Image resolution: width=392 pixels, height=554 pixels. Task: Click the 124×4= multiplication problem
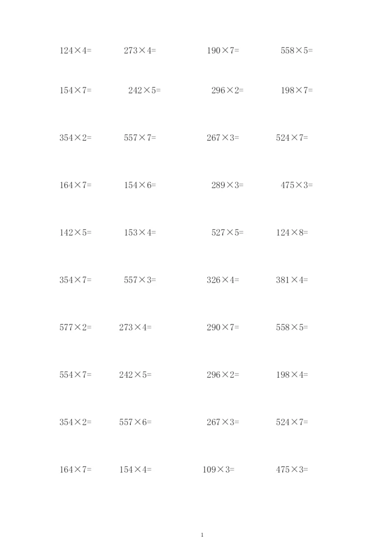[75, 50]
